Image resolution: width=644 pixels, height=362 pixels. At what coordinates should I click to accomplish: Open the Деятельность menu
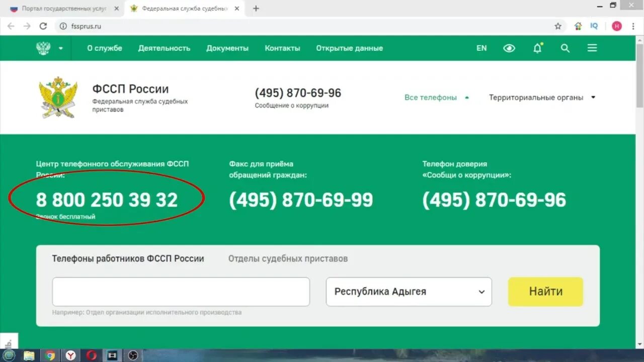tap(165, 48)
